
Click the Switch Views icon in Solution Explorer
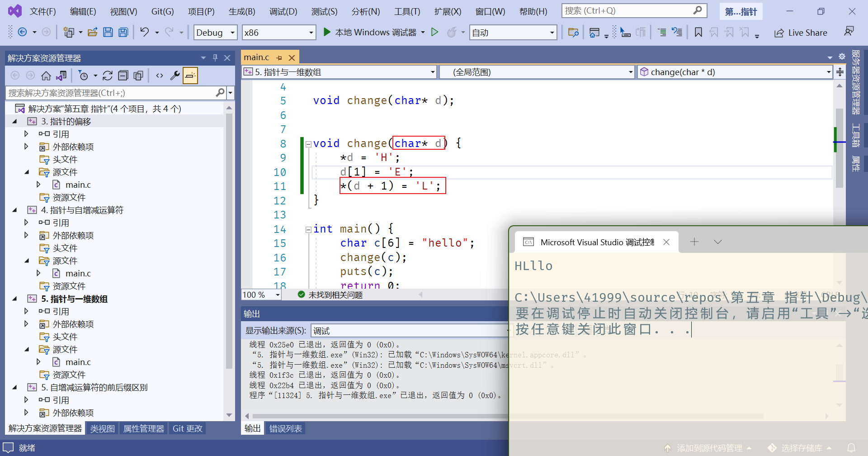tap(61, 76)
